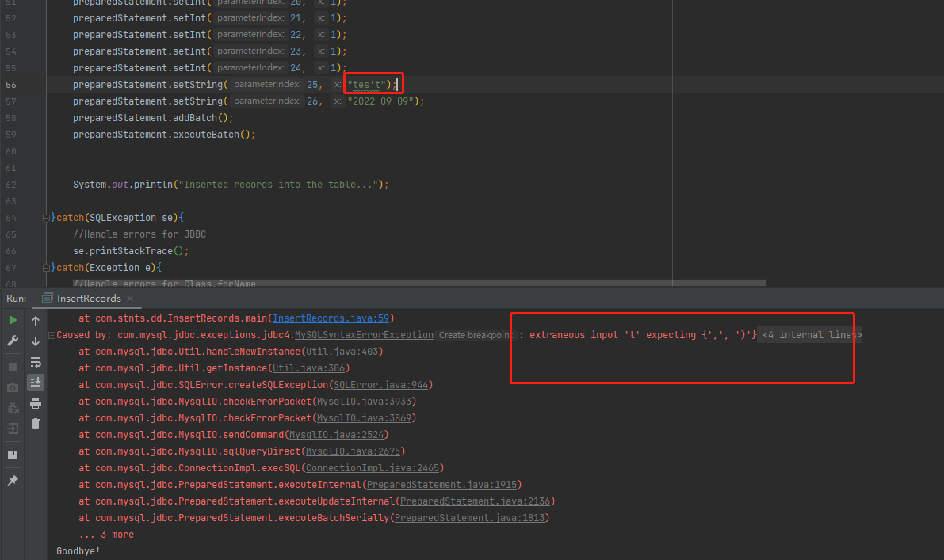Open the InsertRecords.java:59 stack trace link
944x560 pixels.
pyautogui.click(x=331, y=318)
